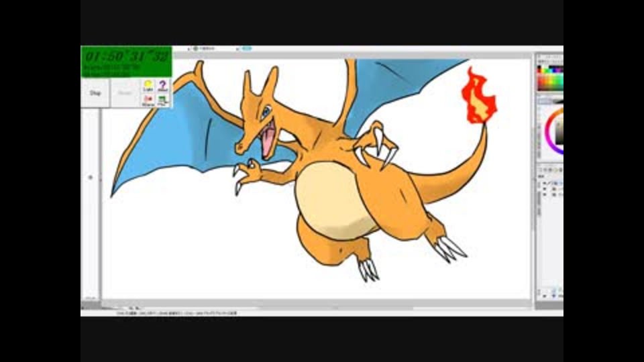Open the dropdown with the round icon in the top toolbar
Screen dimensions: 644x362
tap(204, 48)
